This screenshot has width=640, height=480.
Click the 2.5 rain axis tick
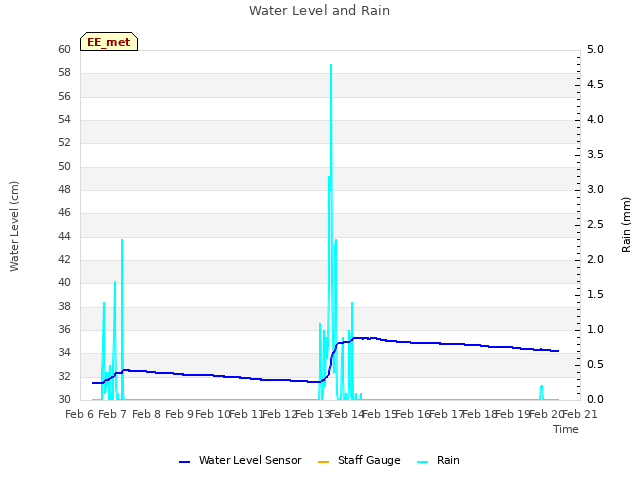tap(595, 224)
